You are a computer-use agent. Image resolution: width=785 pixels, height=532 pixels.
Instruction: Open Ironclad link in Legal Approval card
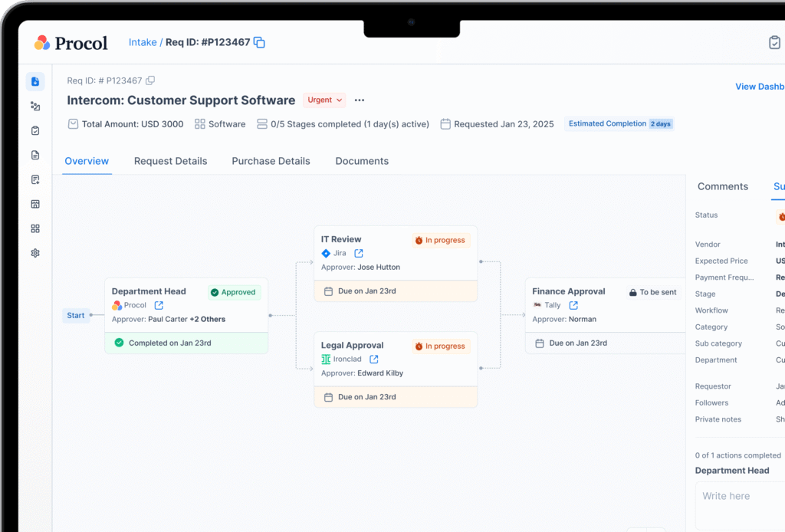click(373, 359)
